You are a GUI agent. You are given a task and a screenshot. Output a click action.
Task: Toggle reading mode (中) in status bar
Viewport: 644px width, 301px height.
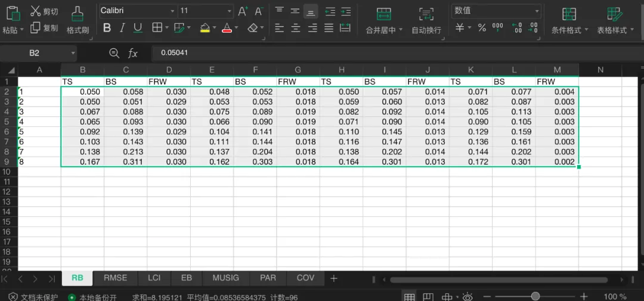(x=447, y=296)
